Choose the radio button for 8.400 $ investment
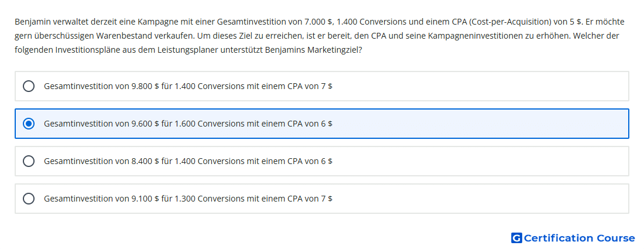Image resolution: width=644 pixels, height=249 pixels. 28,161
